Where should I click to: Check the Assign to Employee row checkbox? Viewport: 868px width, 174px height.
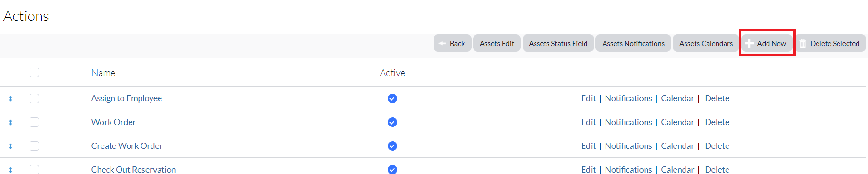tap(34, 98)
